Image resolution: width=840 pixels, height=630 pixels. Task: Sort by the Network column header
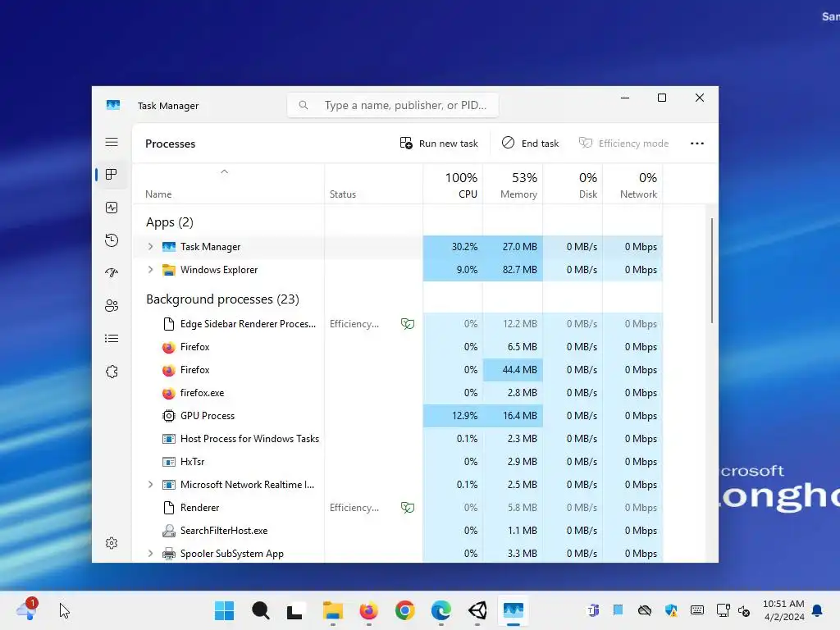pos(633,185)
